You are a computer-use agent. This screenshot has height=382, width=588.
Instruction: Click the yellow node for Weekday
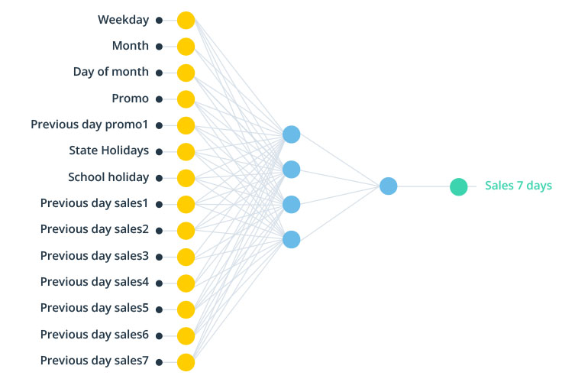pos(186,21)
